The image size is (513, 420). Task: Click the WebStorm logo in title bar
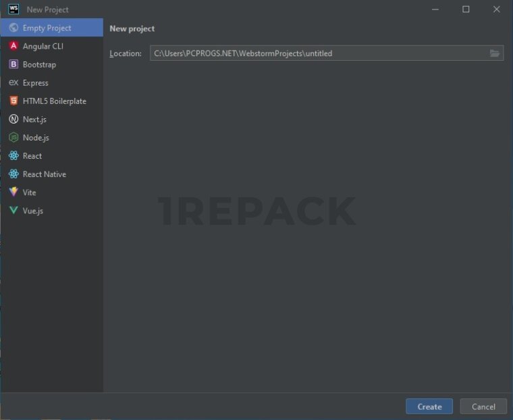(13, 9)
